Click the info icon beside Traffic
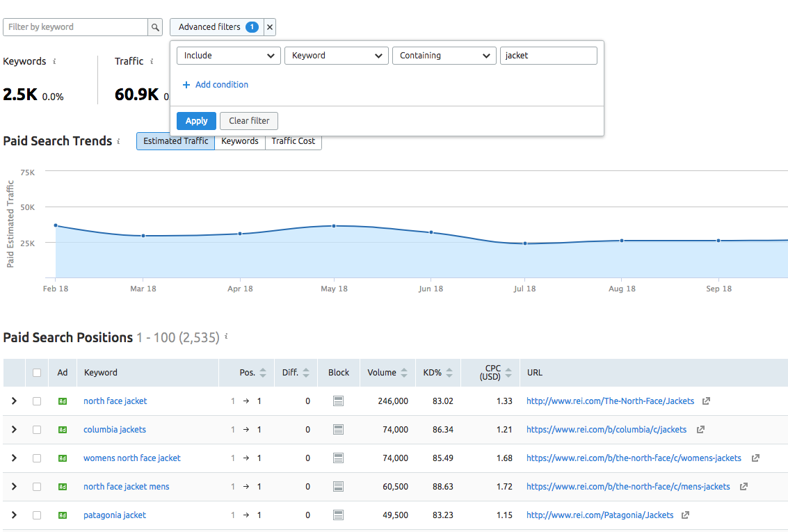Screen dimensions: 788x532 click(x=152, y=61)
